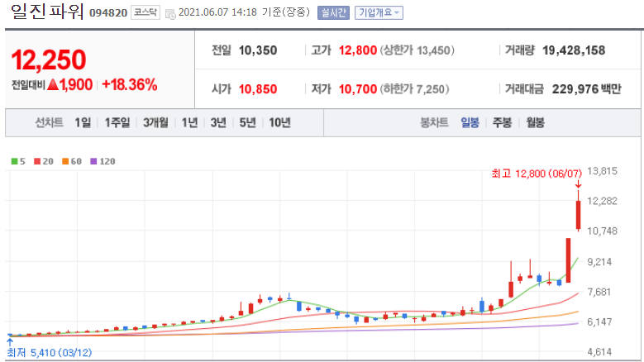Click the 고가 value 12,800 in the price table
The image size is (644, 362).
(x=358, y=50)
